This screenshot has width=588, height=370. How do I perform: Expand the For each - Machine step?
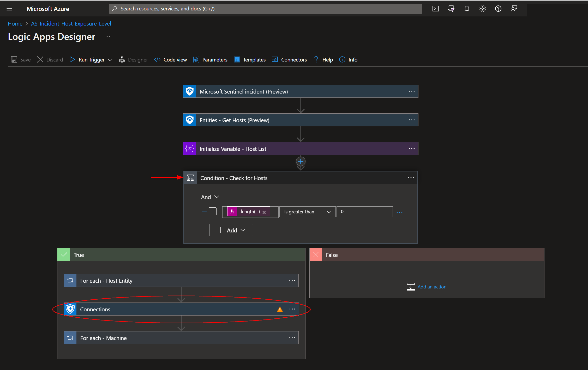click(181, 338)
